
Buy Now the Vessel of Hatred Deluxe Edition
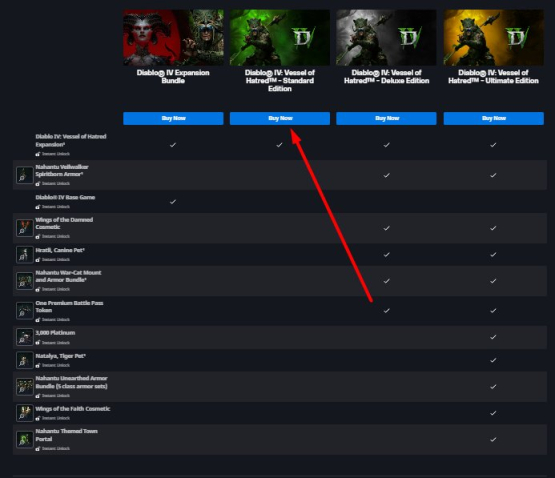(x=386, y=118)
